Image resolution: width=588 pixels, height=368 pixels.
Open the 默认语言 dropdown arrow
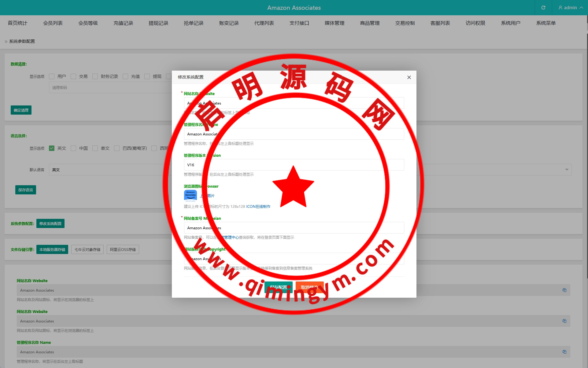click(x=567, y=170)
